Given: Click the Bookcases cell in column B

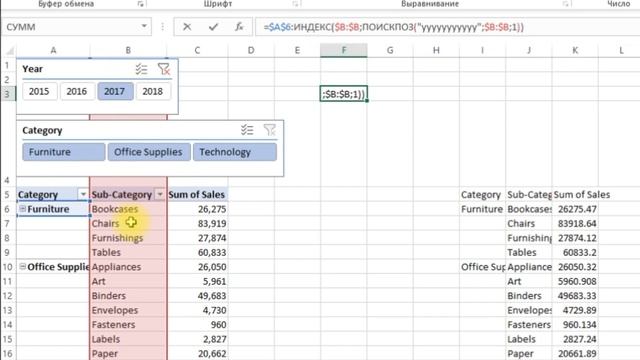Looking at the screenshot, I should point(128,209).
